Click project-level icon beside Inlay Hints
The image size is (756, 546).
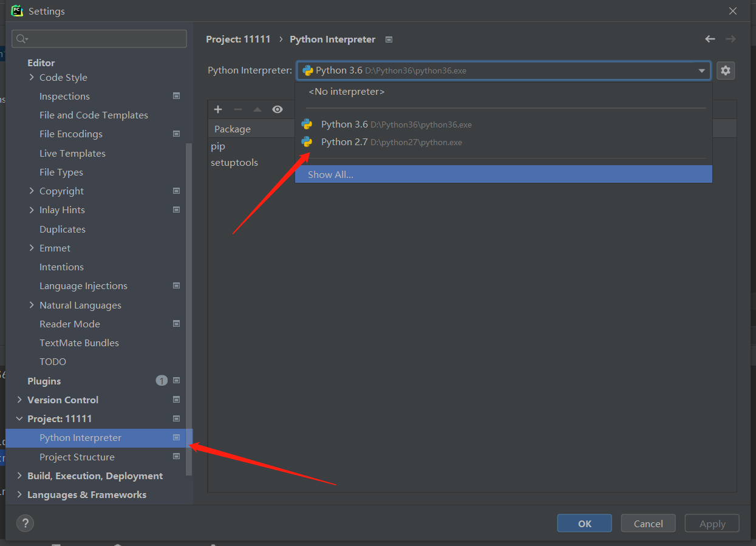[176, 210]
